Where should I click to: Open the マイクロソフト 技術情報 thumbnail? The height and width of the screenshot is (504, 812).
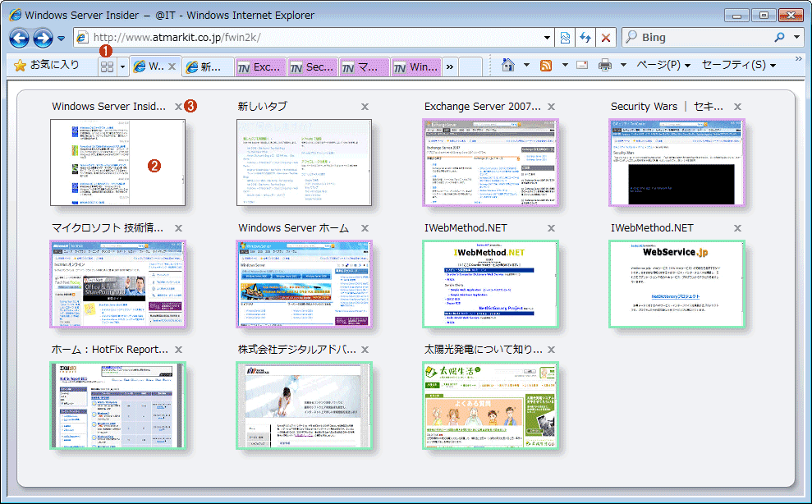tap(117, 284)
